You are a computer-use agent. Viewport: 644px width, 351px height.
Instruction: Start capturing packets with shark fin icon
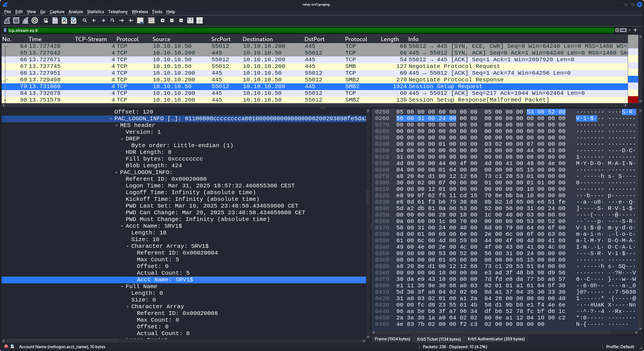7,20
